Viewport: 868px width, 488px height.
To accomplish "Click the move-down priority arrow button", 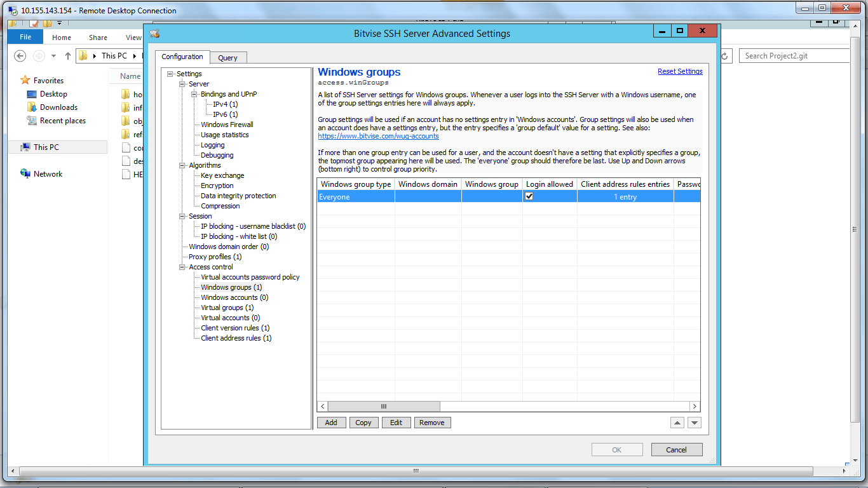I will pyautogui.click(x=694, y=423).
